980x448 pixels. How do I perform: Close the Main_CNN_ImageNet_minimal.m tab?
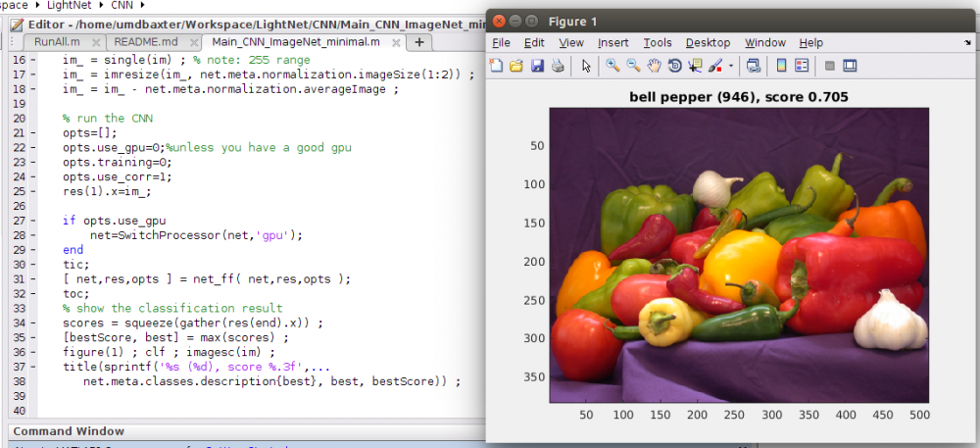pyautogui.click(x=396, y=42)
